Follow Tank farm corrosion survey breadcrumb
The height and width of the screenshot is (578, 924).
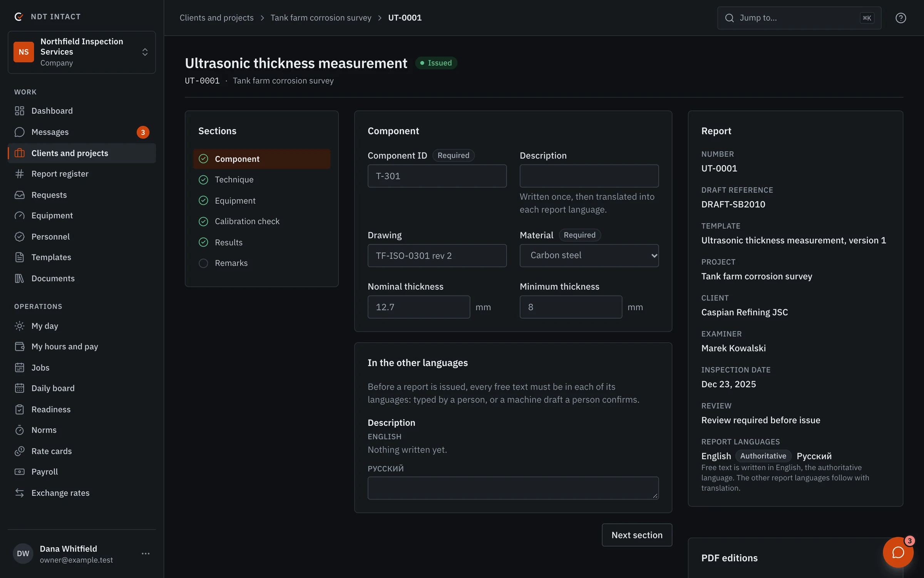tap(321, 18)
